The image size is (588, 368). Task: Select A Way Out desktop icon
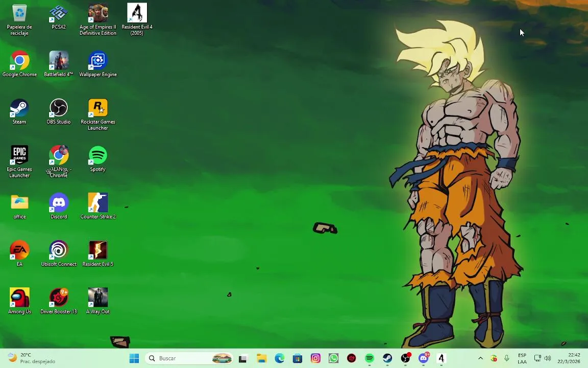[98, 301]
